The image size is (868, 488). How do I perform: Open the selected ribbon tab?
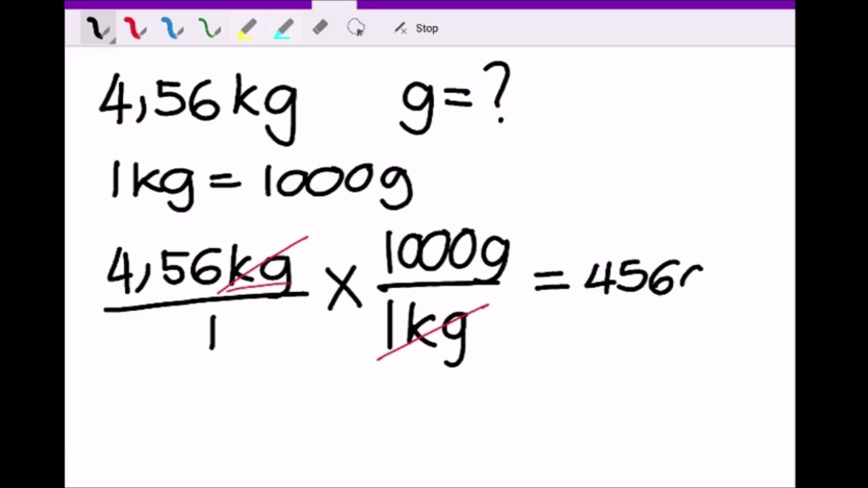(334, 5)
